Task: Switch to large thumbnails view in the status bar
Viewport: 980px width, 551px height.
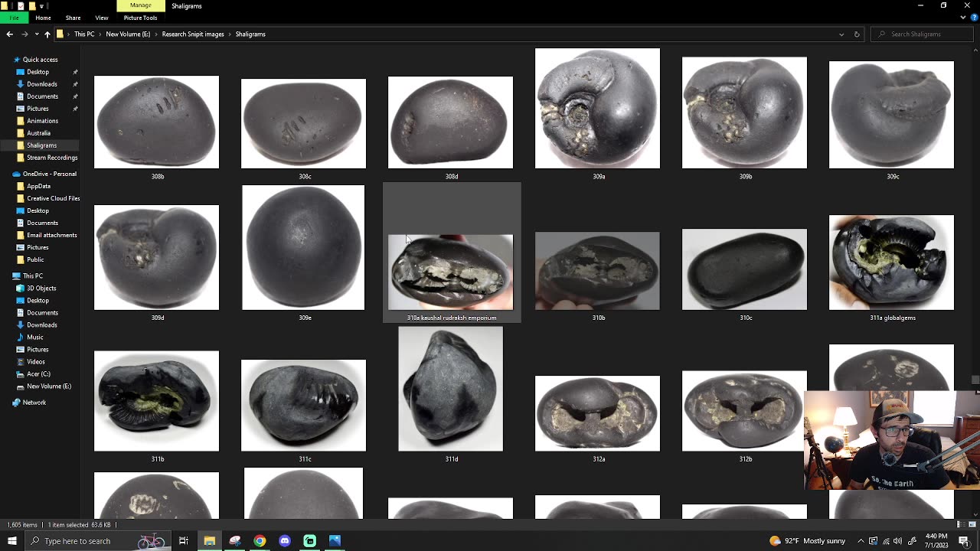Action: point(972,525)
